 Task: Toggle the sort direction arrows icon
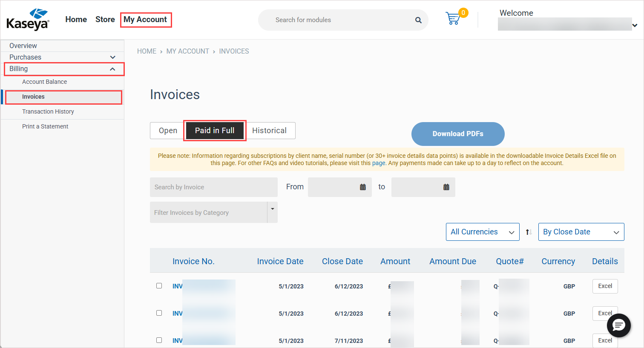[x=529, y=232]
